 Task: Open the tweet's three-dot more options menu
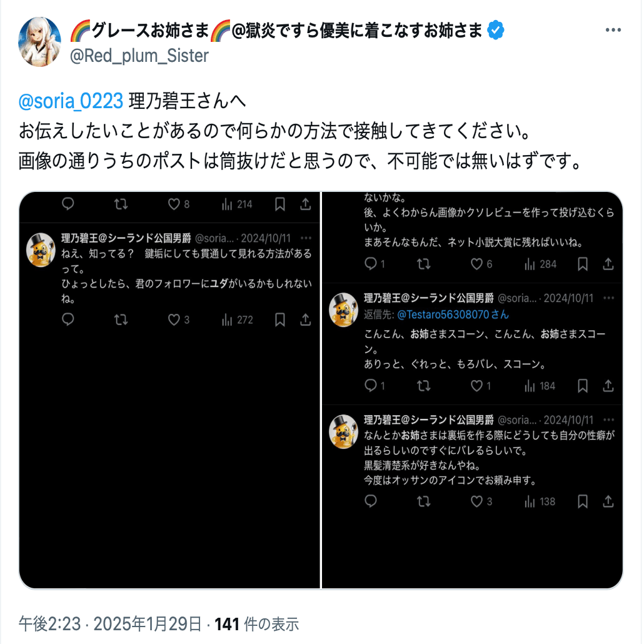[x=613, y=30]
